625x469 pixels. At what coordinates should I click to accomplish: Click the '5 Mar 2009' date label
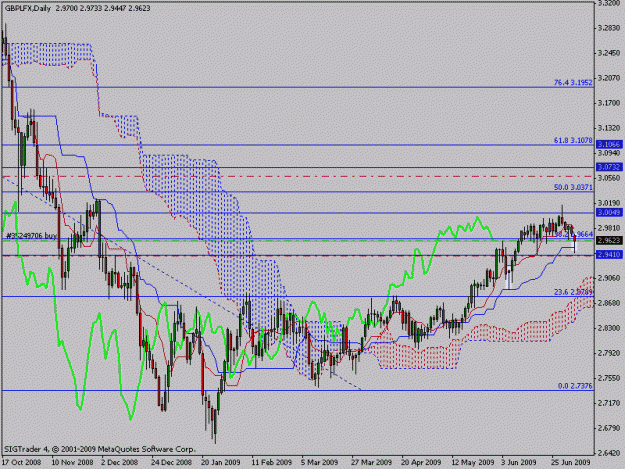pyautogui.click(x=320, y=462)
